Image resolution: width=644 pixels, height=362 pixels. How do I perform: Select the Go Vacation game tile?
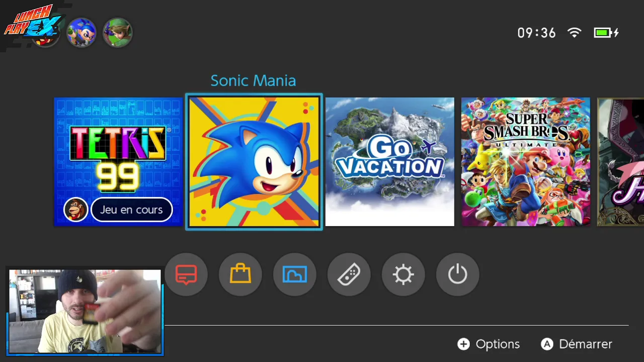390,162
